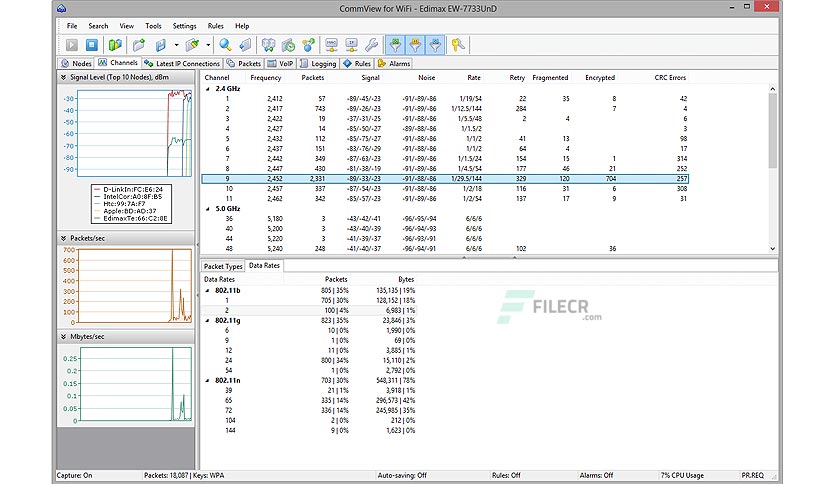Sort by the Encrypted column header

(600, 78)
